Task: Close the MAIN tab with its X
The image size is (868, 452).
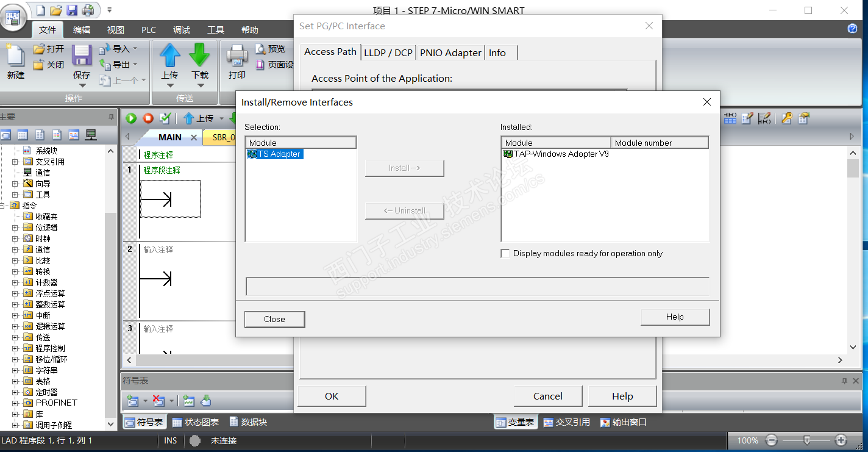Action: (x=194, y=137)
